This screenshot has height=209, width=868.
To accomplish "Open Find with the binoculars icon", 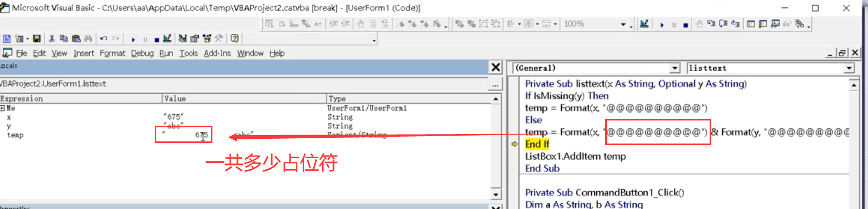I will [88, 39].
